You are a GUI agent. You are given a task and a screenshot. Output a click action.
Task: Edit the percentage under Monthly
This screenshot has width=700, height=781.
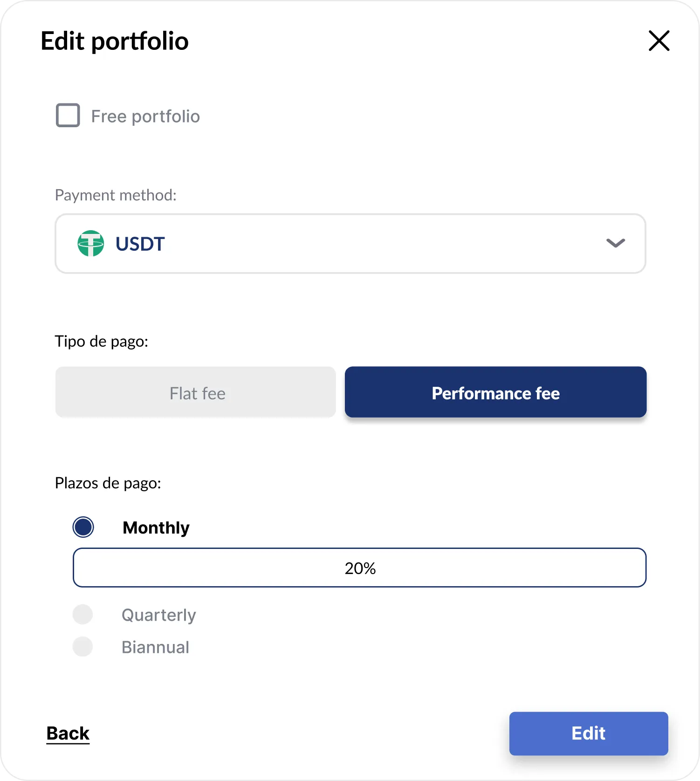tap(359, 568)
